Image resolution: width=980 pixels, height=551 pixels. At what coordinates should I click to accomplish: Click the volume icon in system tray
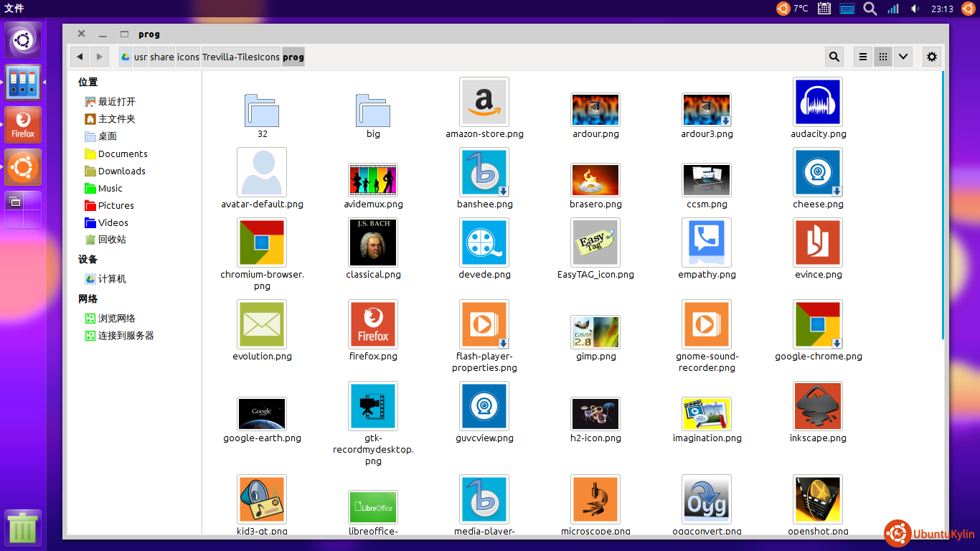click(x=915, y=9)
